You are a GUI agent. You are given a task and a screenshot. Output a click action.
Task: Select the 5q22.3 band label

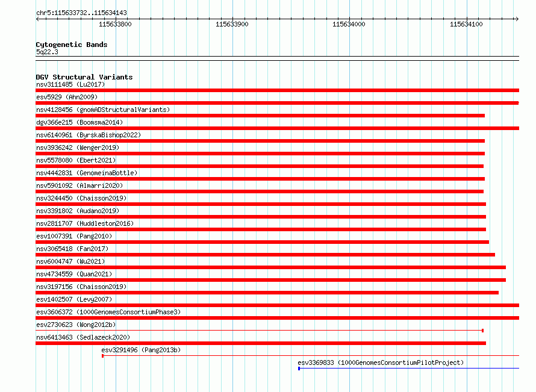click(x=47, y=52)
